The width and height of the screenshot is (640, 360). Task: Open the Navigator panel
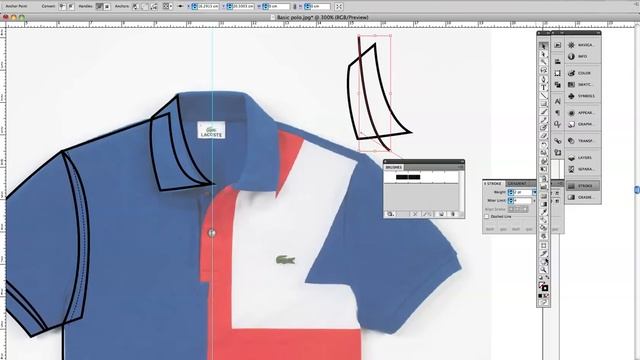pyautogui.click(x=582, y=45)
